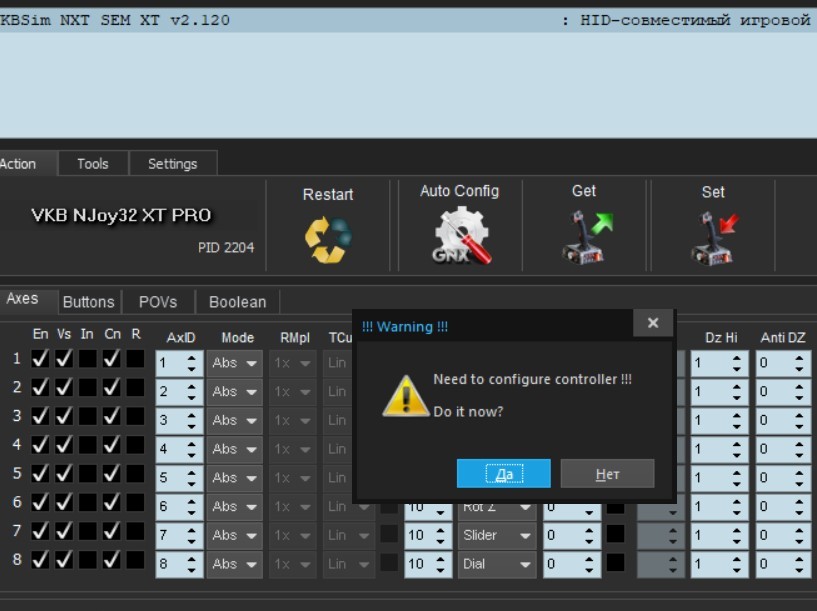Switch to the Boolean tab

click(238, 302)
